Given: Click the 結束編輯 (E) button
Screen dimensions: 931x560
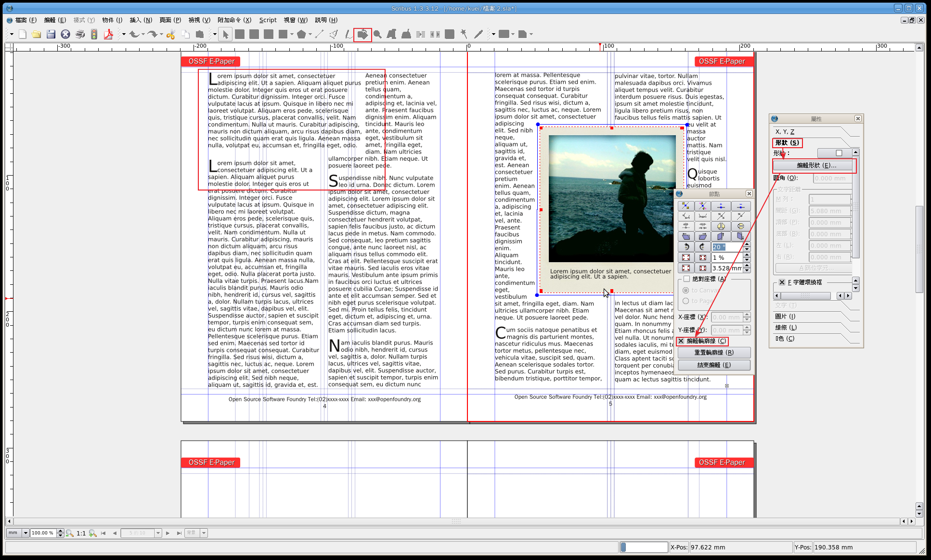Looking at the screenshot, I should click(714, 365).
